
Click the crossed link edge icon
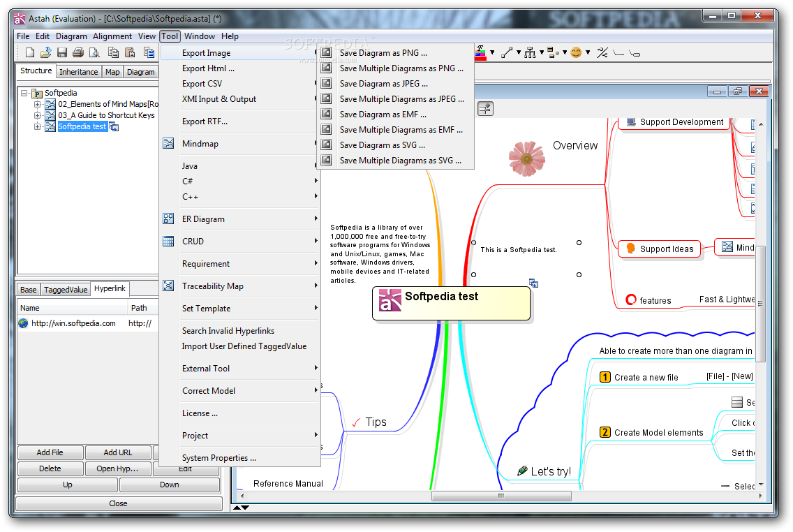[602, 52]
